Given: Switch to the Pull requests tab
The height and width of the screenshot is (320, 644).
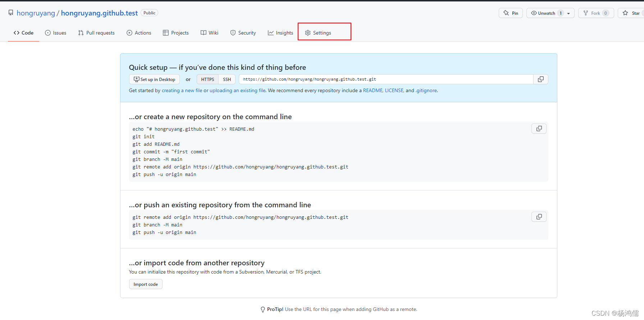Looking at the screenshot, I should [96, 33].
